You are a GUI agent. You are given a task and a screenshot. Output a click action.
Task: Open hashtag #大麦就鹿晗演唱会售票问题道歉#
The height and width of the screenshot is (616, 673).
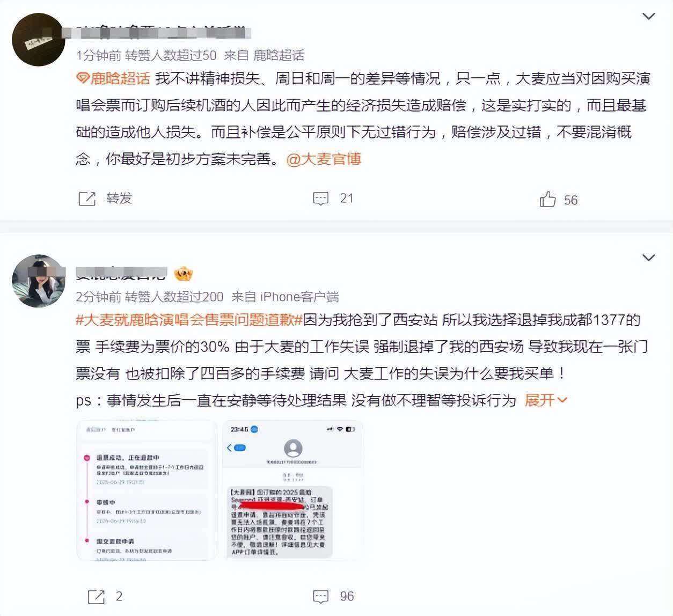click(x=189, y=320)
